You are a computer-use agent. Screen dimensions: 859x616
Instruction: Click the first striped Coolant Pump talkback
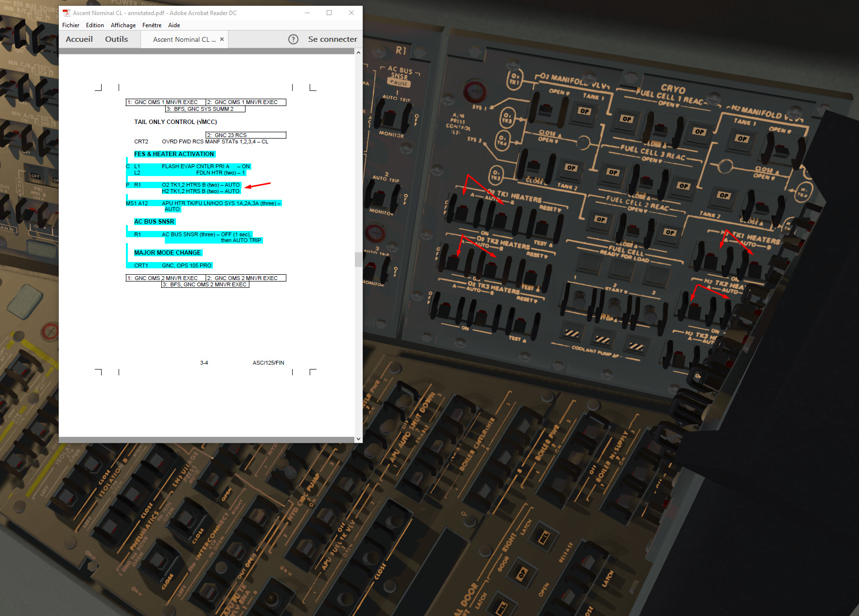(x=572, y=334)
